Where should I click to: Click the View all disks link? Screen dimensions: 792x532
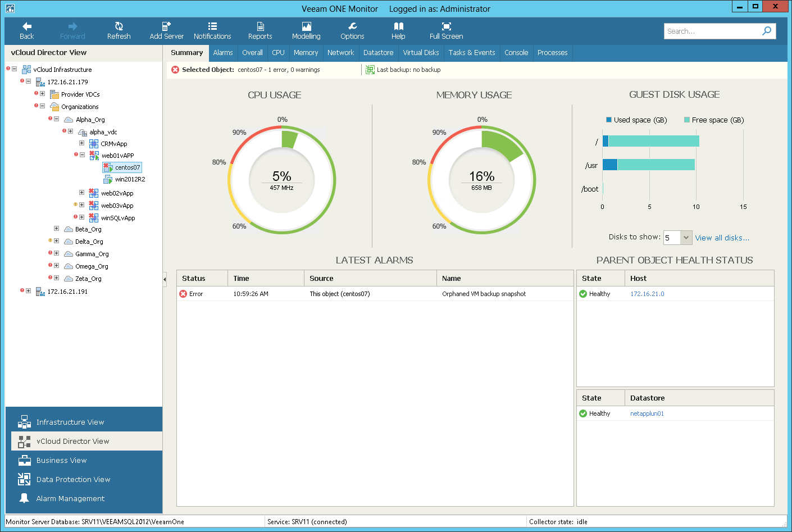click(x=722, y=238)
